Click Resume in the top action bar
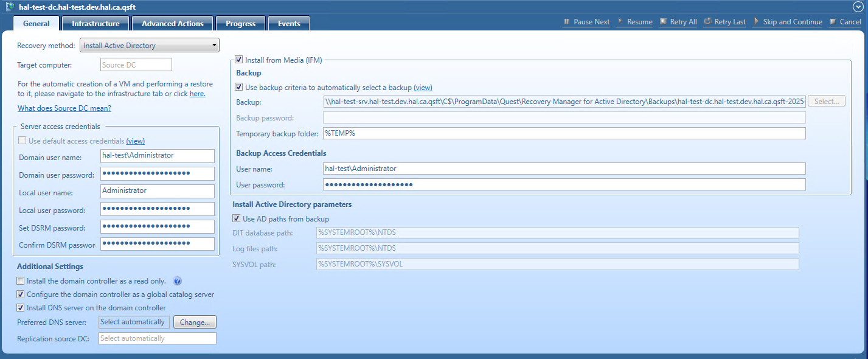868x359 pixels. coord(634,22)
